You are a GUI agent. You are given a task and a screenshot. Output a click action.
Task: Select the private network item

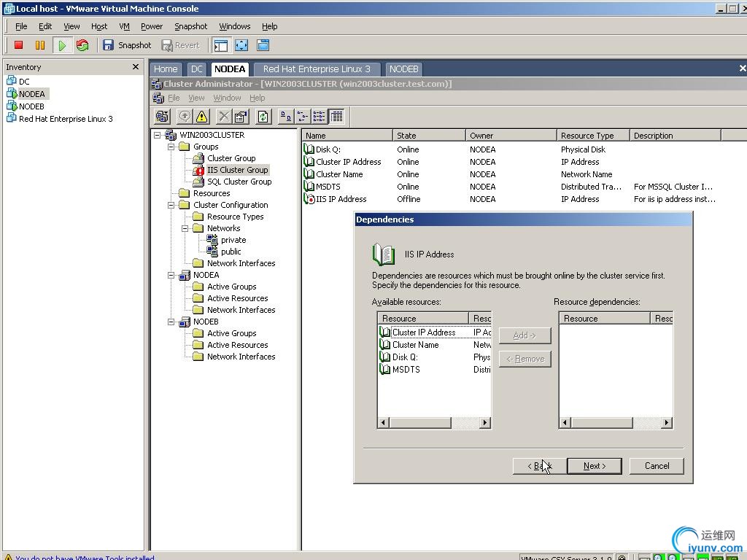(x=233, y=240)
